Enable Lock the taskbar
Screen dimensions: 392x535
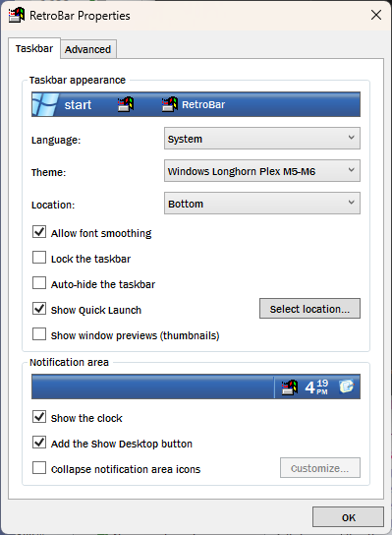point(39,258)
